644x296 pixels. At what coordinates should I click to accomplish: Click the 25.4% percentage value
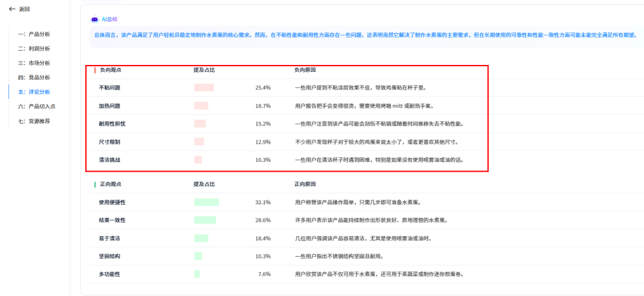(x=263, y=88)
